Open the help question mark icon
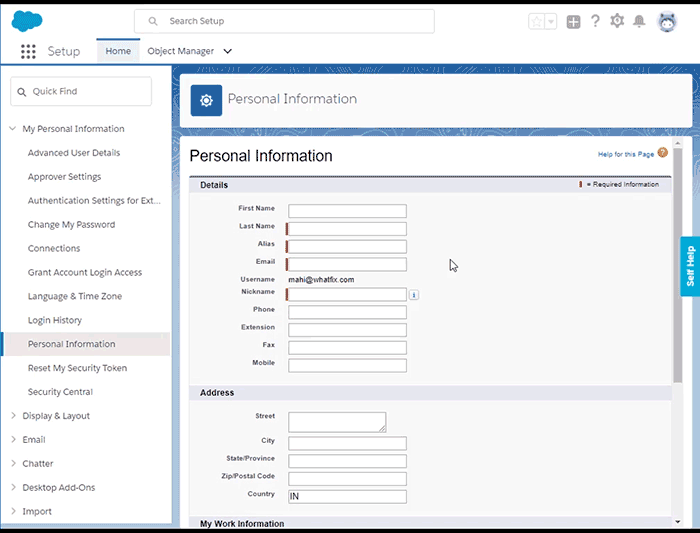 coord(595,21)
